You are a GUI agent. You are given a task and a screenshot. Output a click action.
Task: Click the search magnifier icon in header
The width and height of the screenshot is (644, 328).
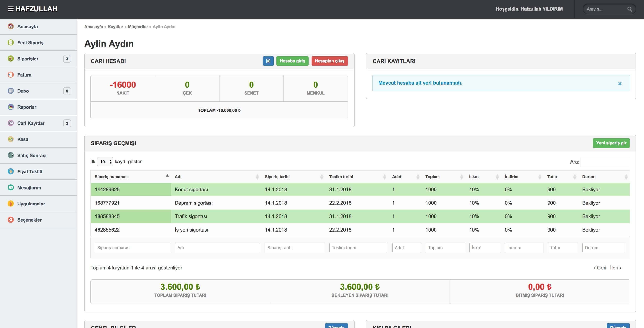click(629, 9)
